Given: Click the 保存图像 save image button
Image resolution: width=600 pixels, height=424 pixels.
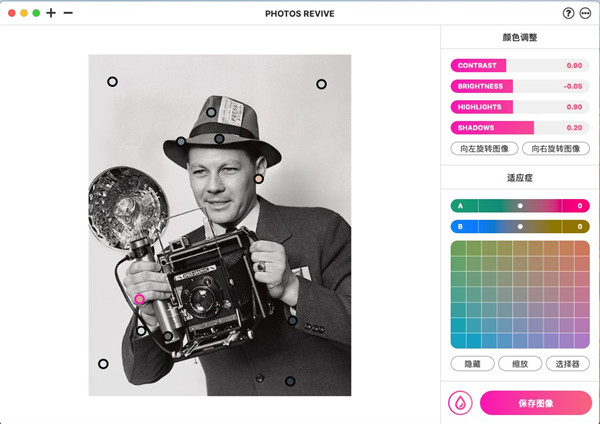Looking at the screenshot, I should pos(536,403).
